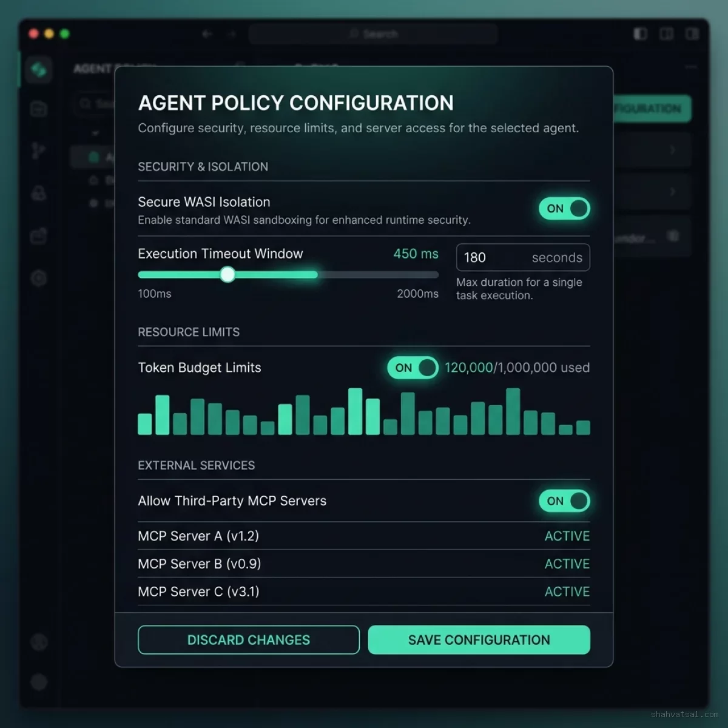The height and width of the screenshot is (728, 728).
Task: Click the 100ms minimum label under the slider
Action: pos(155,294)
